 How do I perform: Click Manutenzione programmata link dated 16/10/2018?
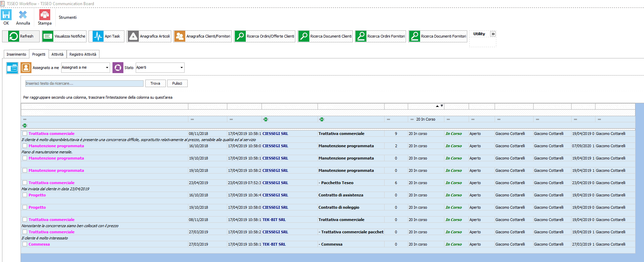point(56,146)
